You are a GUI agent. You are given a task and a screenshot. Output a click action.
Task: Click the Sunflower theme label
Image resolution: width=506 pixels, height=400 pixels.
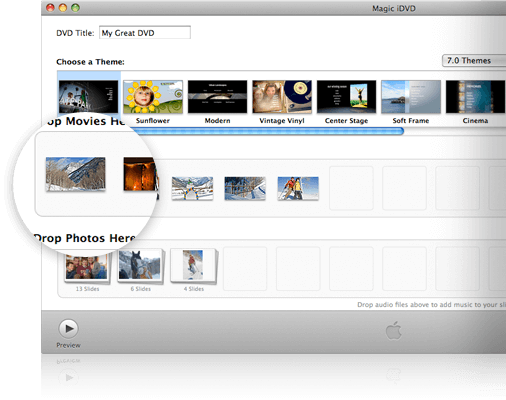tap(153, 121)
